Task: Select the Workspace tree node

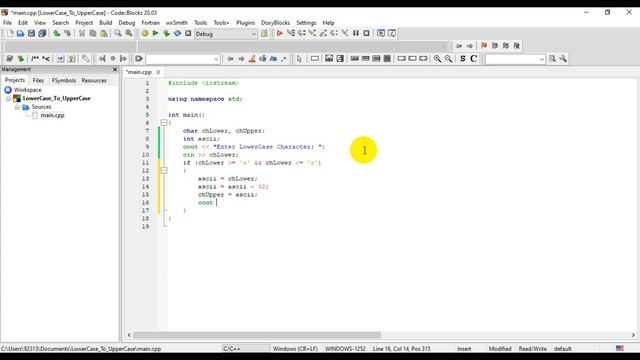Action: [x=27, y=90]
